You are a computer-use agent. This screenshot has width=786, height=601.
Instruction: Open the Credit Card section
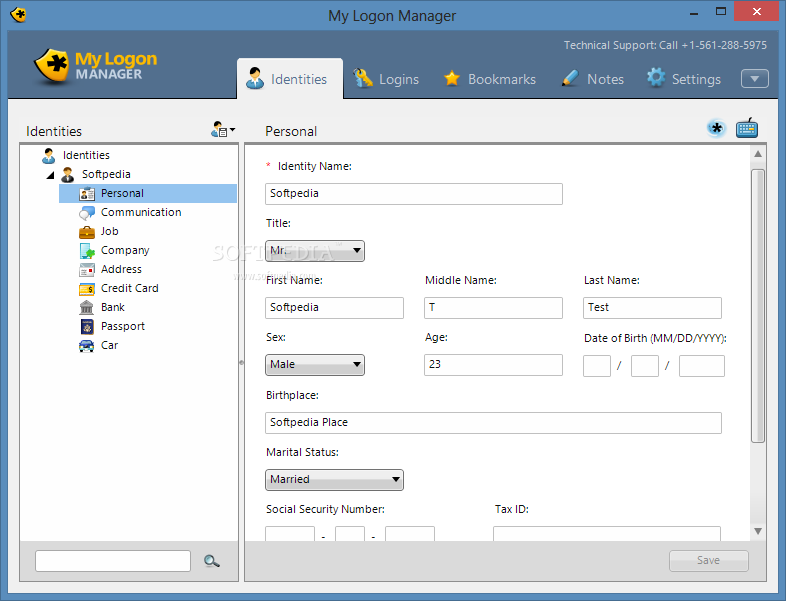[129, 289]
